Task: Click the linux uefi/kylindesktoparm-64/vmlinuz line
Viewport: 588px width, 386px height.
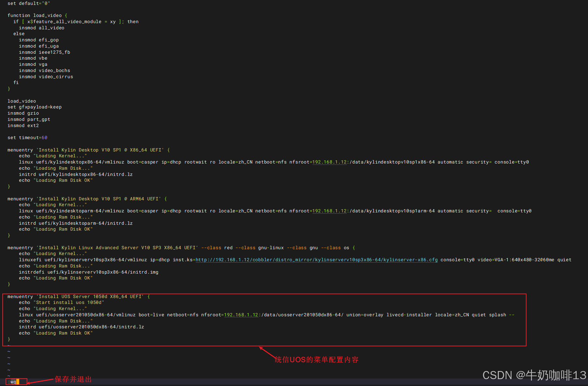Action: [x=275, y=211]
